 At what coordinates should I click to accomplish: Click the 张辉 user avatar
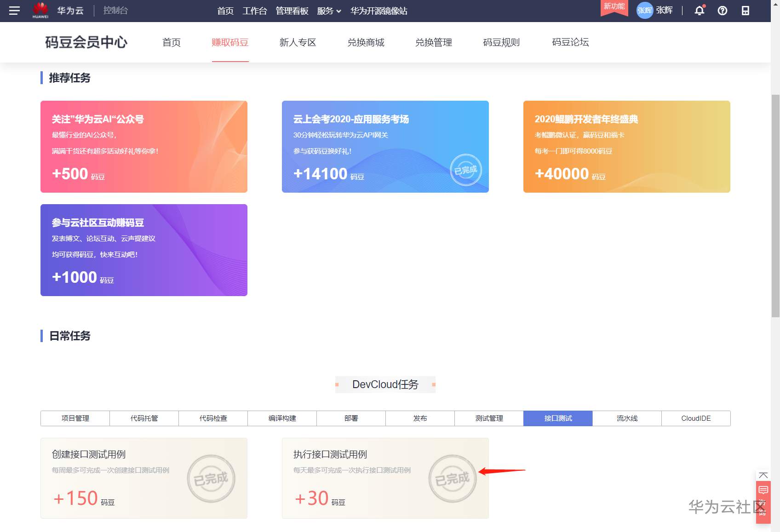point(645,10)
